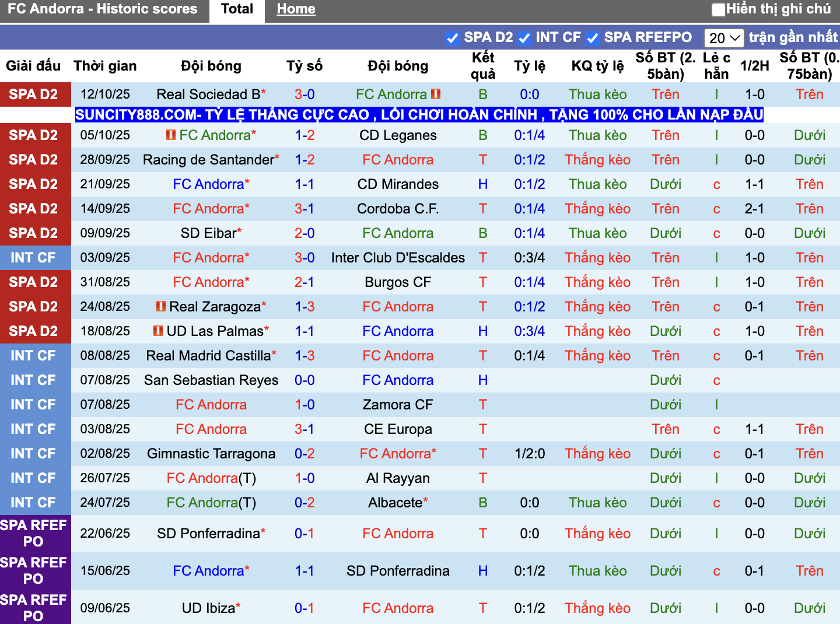The width and height of the screenshot is (840, 624).
Task: Open the CD Leganes team link
Action: [x=398, y=135]
